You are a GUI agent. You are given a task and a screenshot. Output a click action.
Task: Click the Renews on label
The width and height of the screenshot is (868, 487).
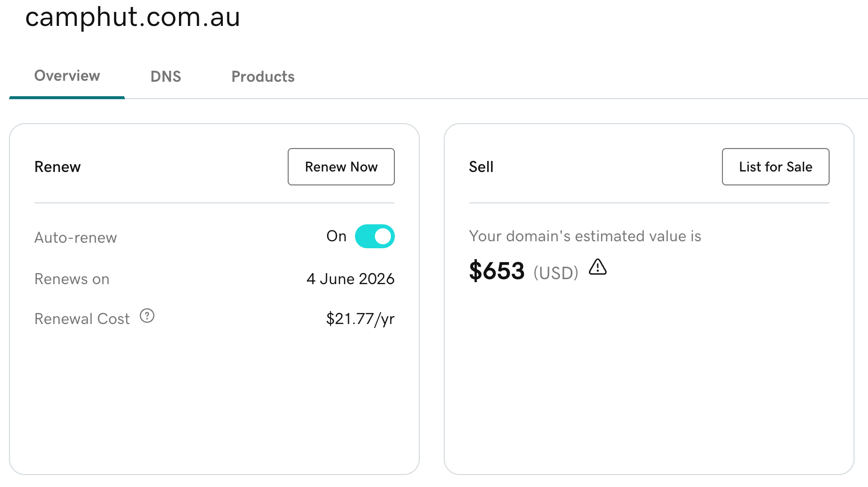(x=72, y=279)
